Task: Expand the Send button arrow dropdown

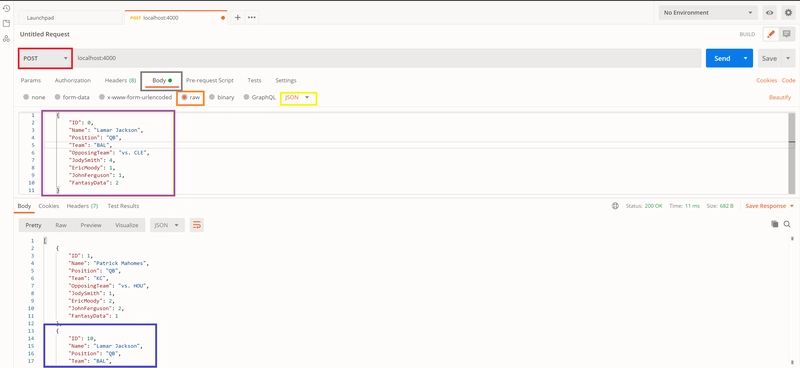Action: click(746, 58)
